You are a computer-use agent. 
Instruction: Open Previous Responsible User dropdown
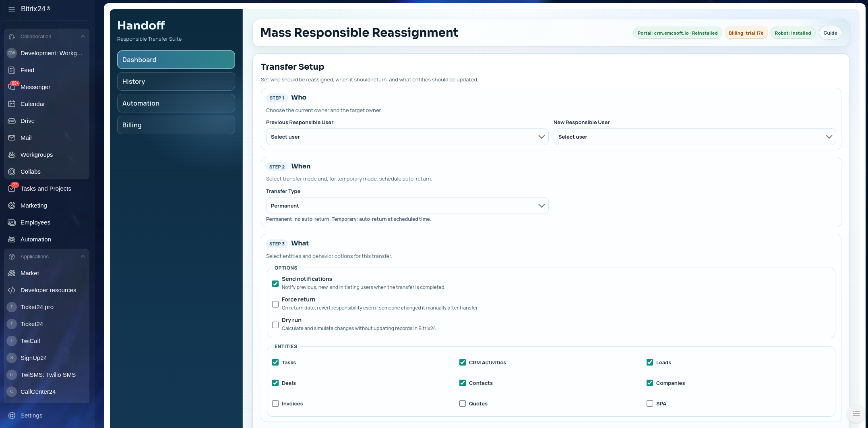pyautogui.click(x=407, y=137)
